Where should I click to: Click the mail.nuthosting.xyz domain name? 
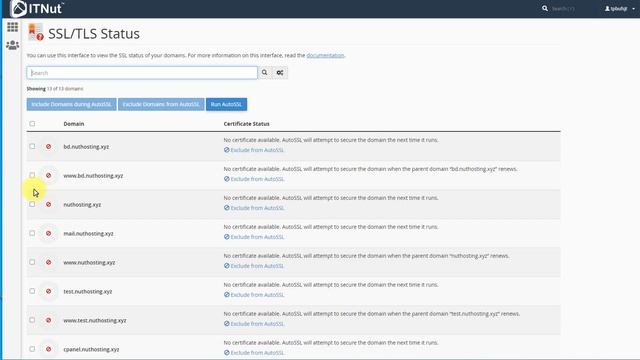pos(88,234)
